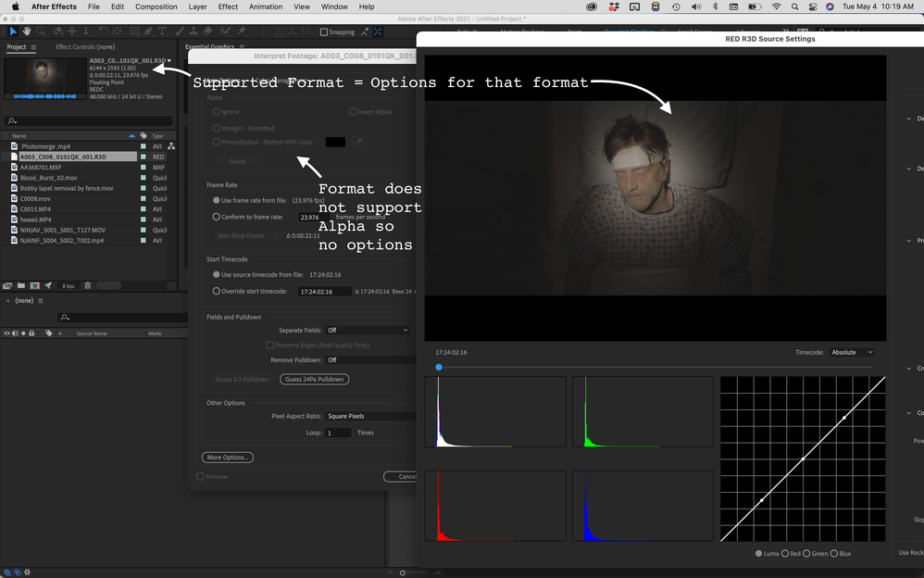The width and height of the screenshot is (924, 578).
Task: Toggle the Preview checkbox in Interpret Footage
Action: coord(200,476)
